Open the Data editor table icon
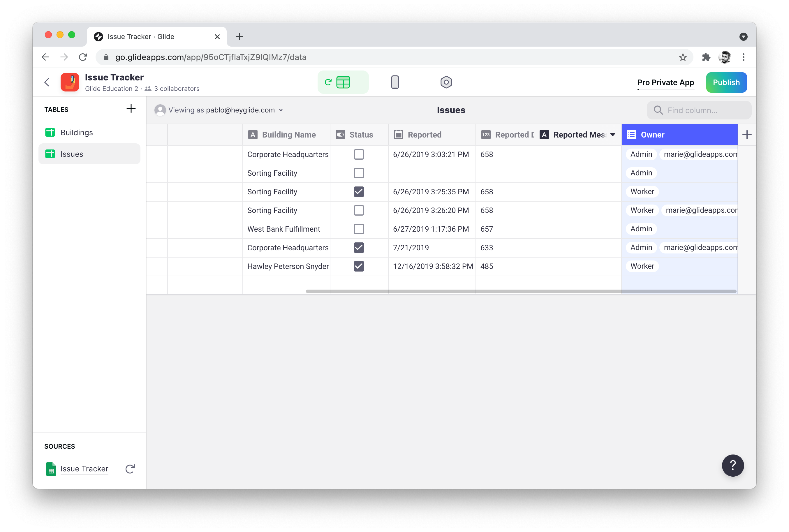 343,82
